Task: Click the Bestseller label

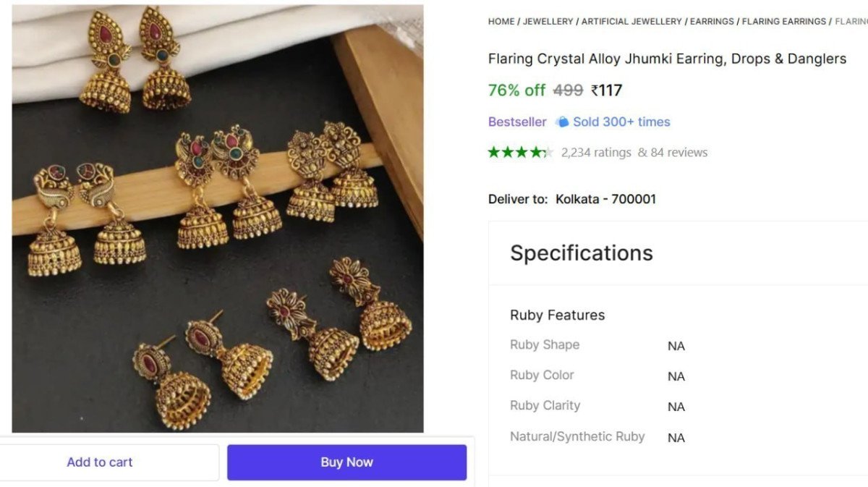Action: tap(516, 122)
